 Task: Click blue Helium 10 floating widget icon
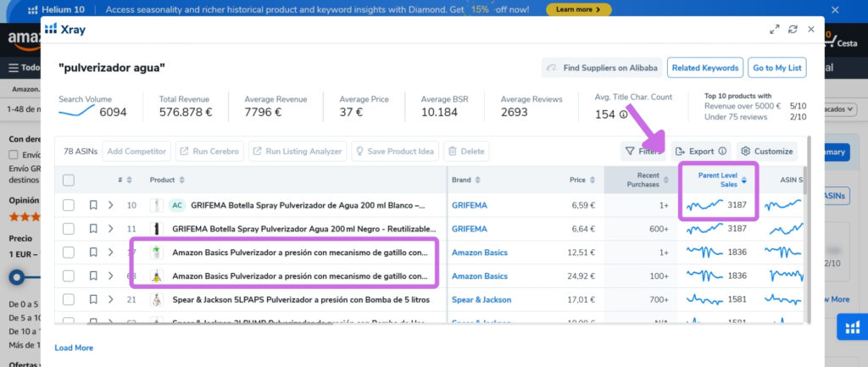point(853,327)
